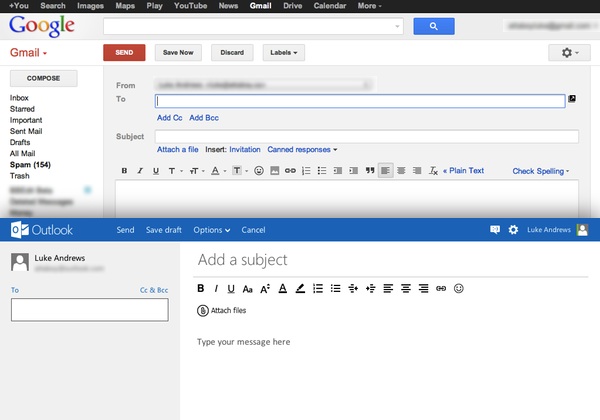
Task: Toggle Underline in Gmail formatting toolbar
Action: (156, 171)
